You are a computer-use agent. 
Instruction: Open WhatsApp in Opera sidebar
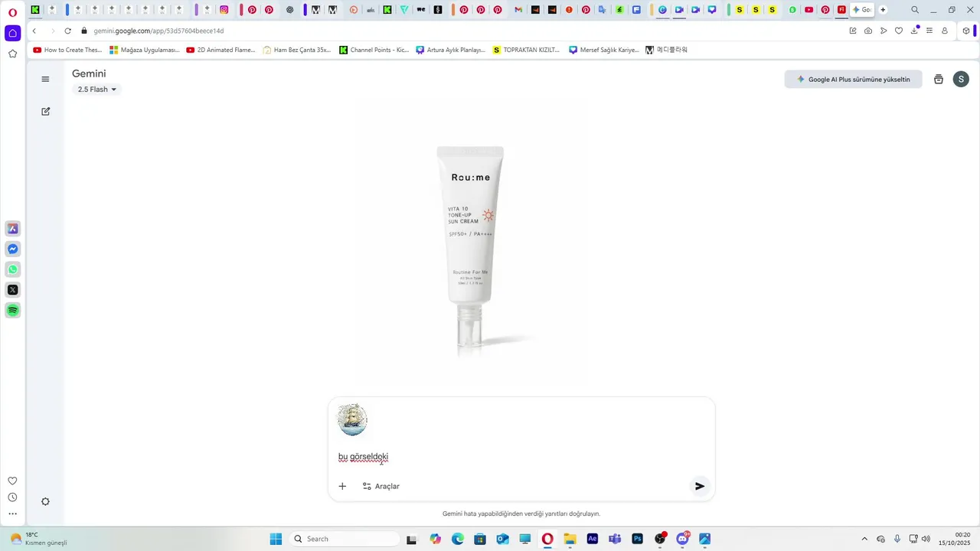12,269
